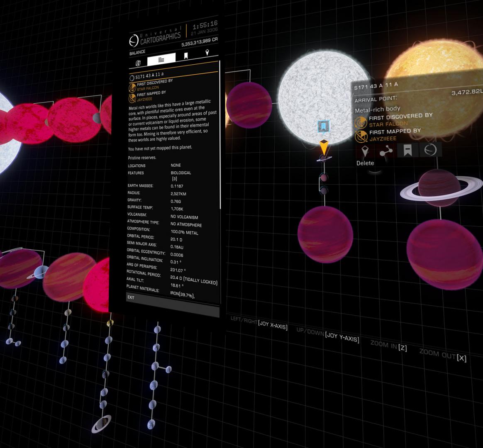This screenshot has height=448, width=483.
Task: Click the Metal-rich body label in popup
Action: 377,110
